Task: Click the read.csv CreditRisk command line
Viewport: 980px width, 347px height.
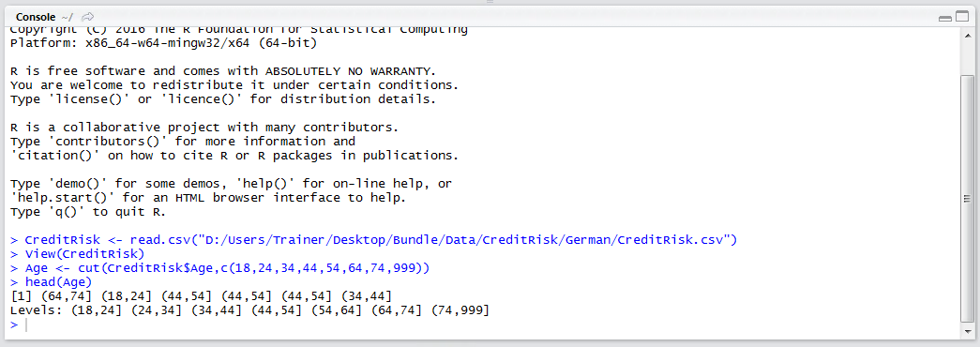Action: (x=374, y=239)
